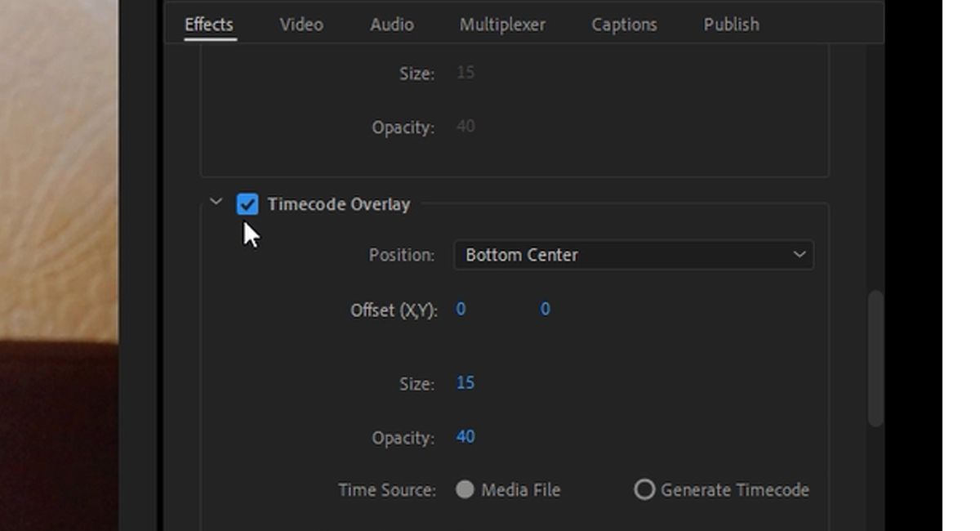Adjust the timecode Size value of 15

coord(464,382)
